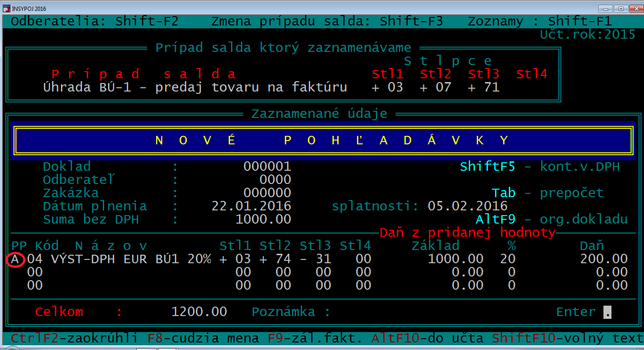Click the PP value A in first row
This screenshot has height=350, width=644.
(15, 259)
